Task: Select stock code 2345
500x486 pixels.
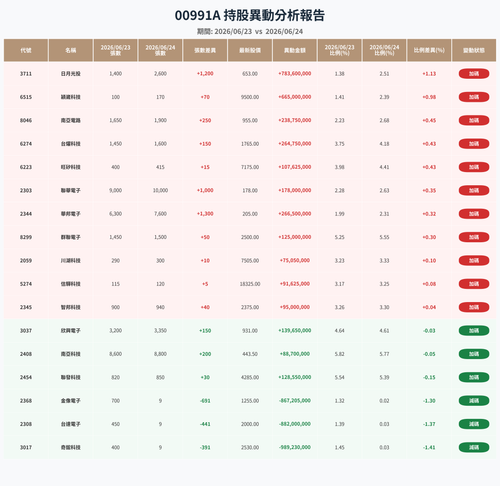Action: pos(26,307)
